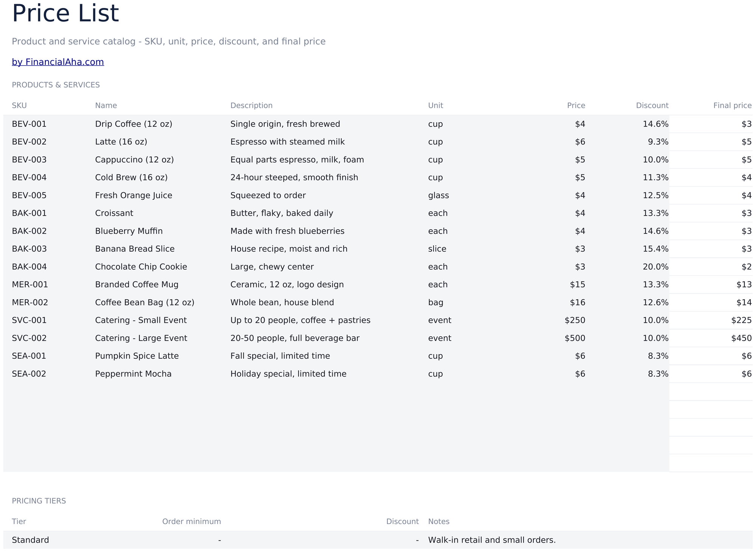This screenshot has height=552, width=756.
Task: Select the Tier column header
Action: click(19, 522)
